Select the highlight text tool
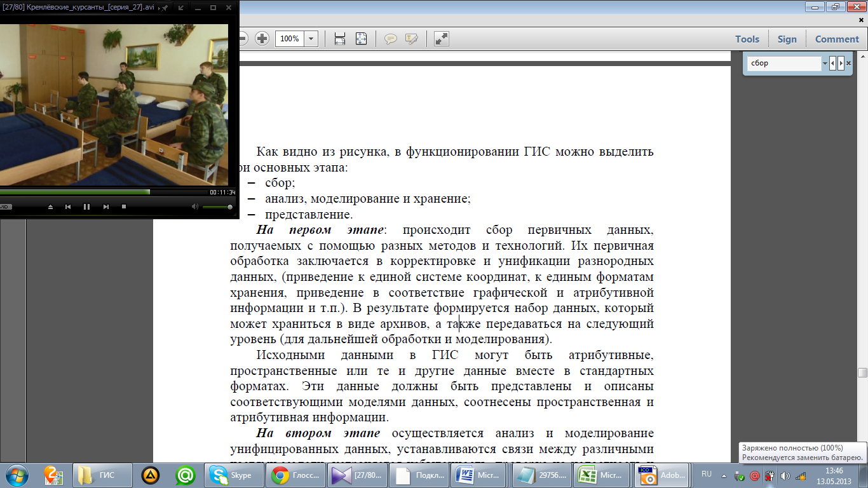Image resolution: width=868 pixels, height=488 pixels. pos(411,39)
